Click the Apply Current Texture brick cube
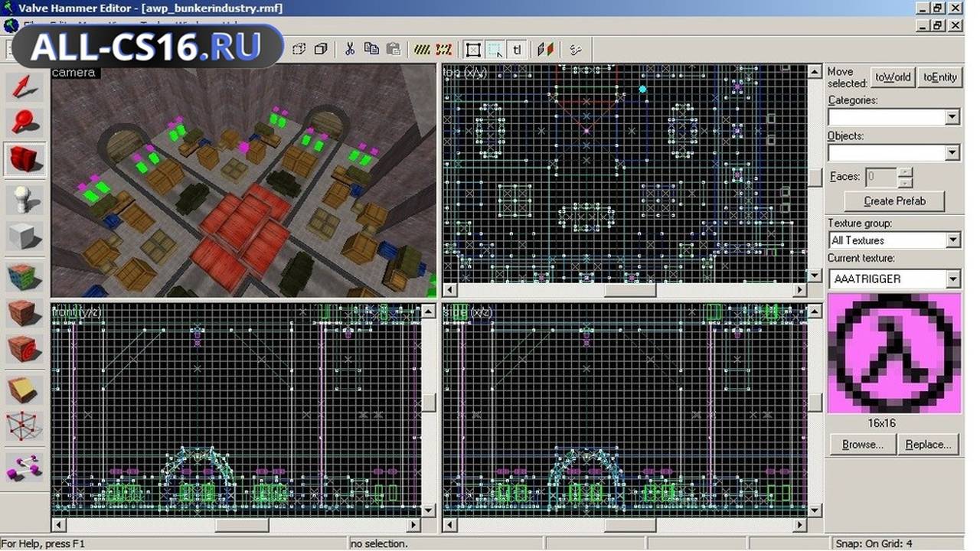 [x=25, y=314]
